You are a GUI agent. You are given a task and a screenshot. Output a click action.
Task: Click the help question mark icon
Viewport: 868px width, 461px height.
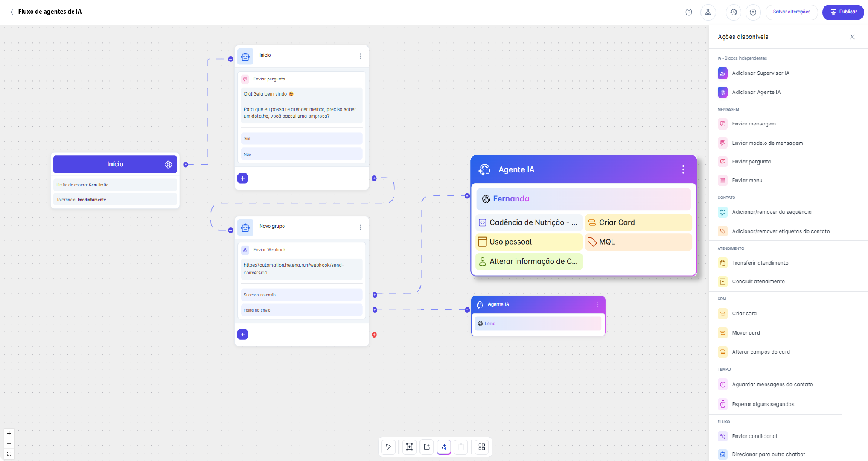[689, 12]
